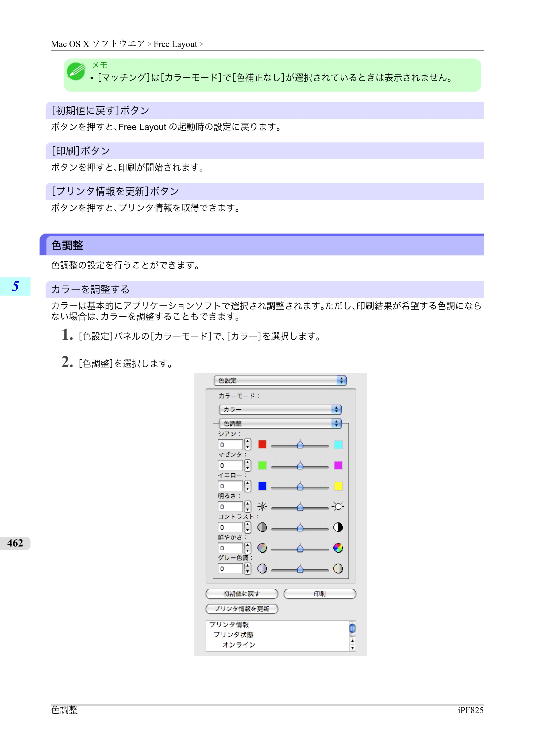Screen dimensions: 535x756
Task: Click the 明るさ stepper arrows
Action: (248, 507)
